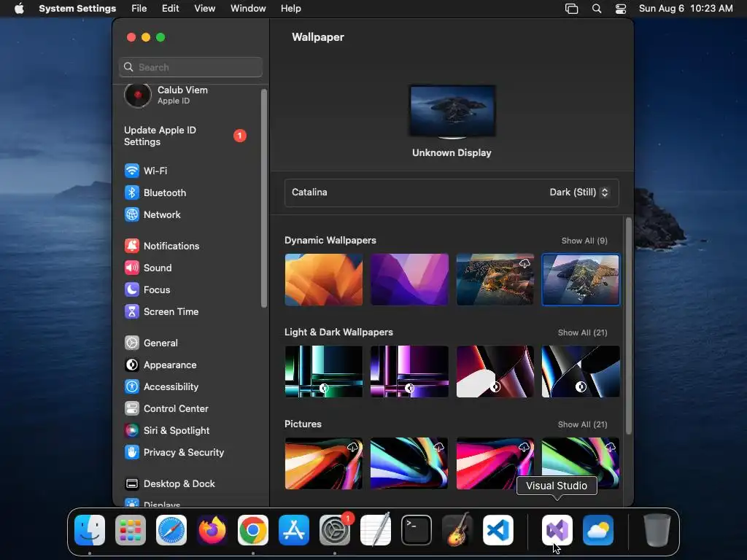Open the Window menu

coord(248,9)
